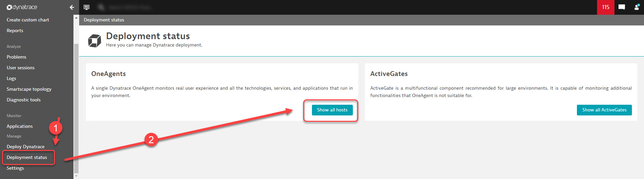Click the red 115 problems indicator
The width and height of the screenshot is (644, 179).
pyautogui.click(x=605, y=7)
